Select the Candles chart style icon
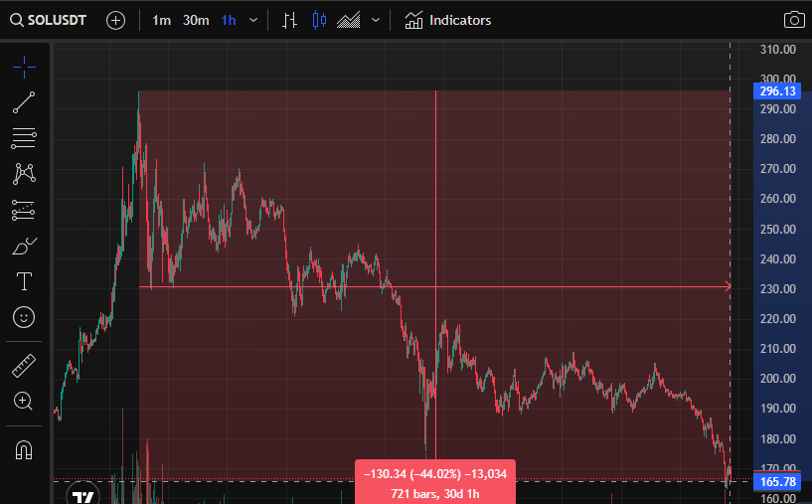Image resolution: width=812 pixels, height=504 pixels. [x=319, y=20]
